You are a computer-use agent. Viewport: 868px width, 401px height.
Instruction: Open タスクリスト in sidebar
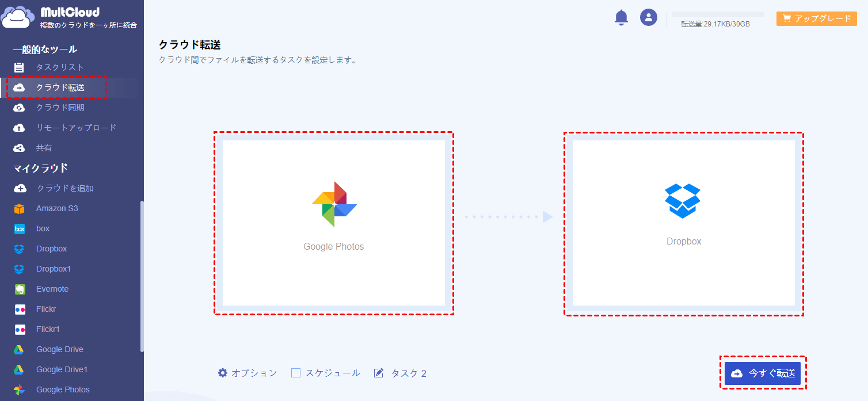60,67
